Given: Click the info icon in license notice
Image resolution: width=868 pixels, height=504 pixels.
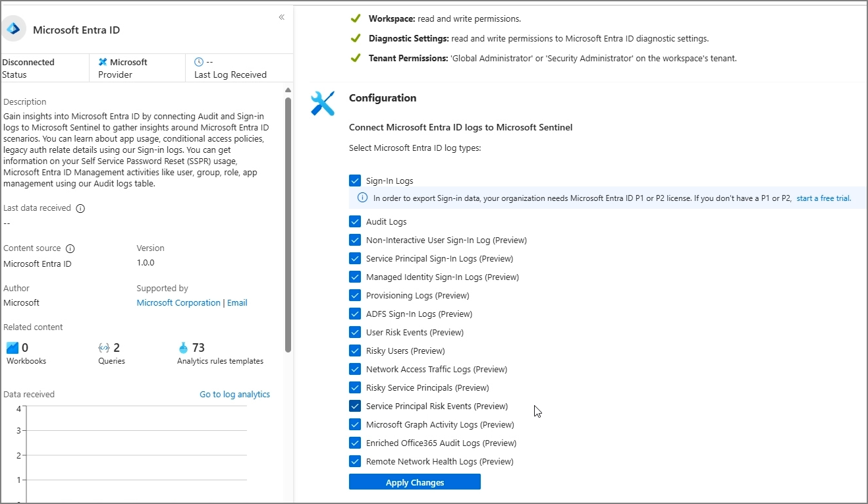Looking at the screenshot, I should (362, 198).
